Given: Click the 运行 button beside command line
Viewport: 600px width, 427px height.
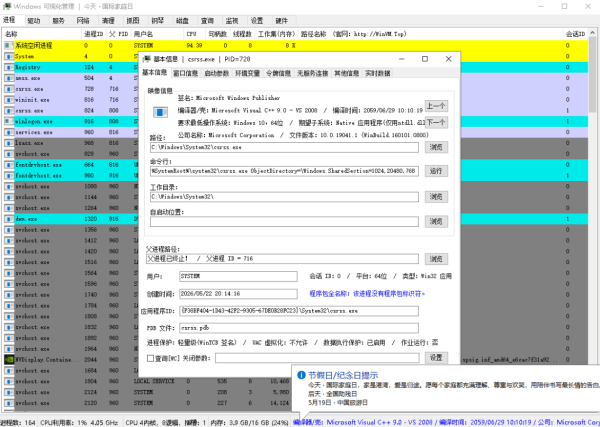Looking at the screenshot, I should pyautogui.click(x=436, y=171).
